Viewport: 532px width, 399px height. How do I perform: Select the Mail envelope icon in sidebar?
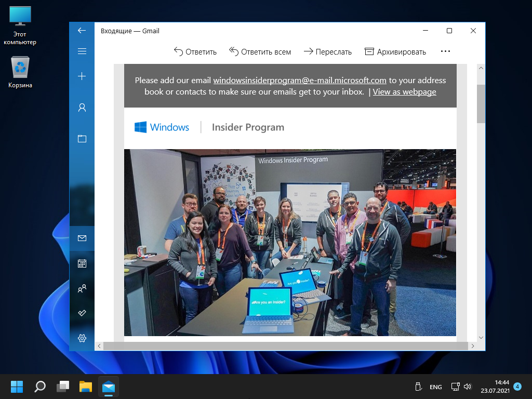[x=82, y=238]
